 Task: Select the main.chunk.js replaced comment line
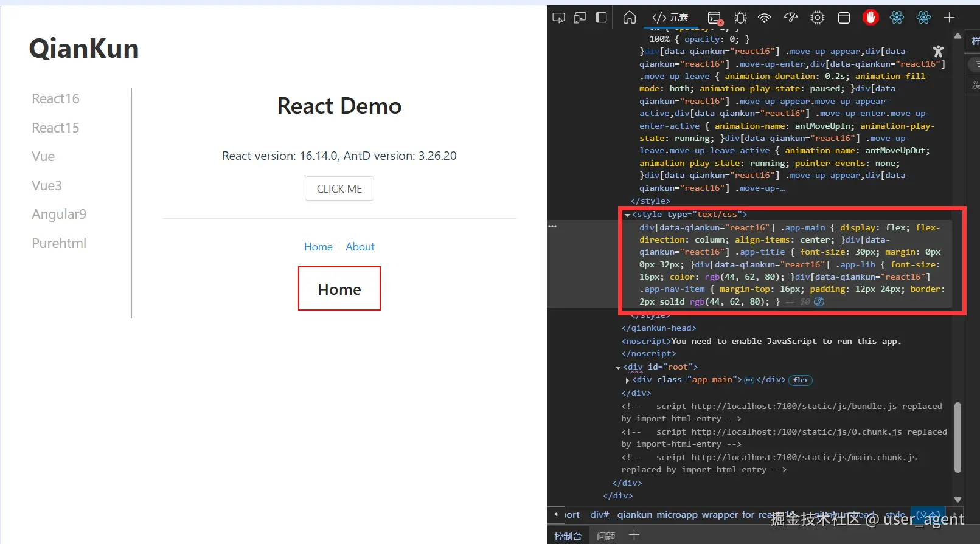[x=769, y=464]
